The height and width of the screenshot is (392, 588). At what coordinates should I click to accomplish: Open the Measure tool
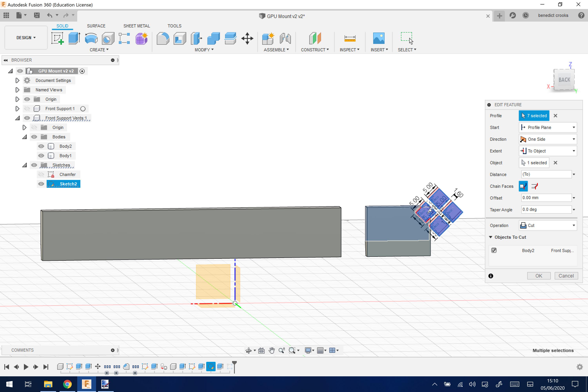(350, 38)
